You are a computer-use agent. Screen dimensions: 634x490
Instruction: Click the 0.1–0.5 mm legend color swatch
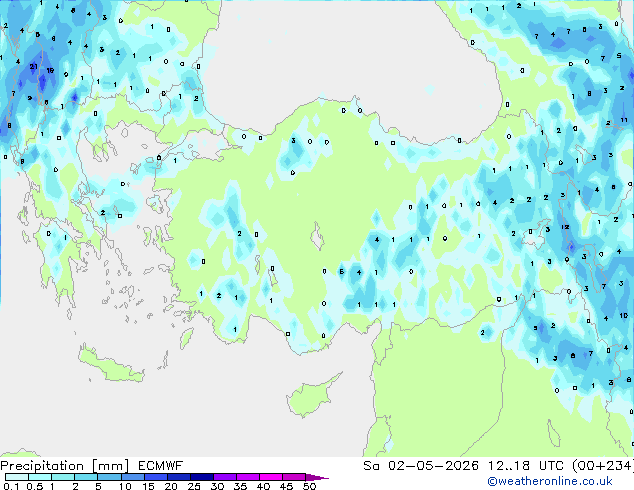[x=17, y=477]
